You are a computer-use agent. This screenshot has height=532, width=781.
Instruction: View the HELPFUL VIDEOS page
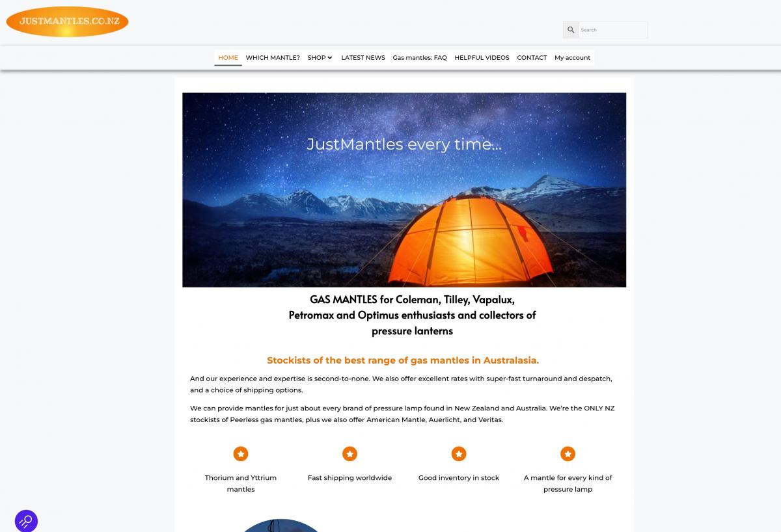coord(482,58)
